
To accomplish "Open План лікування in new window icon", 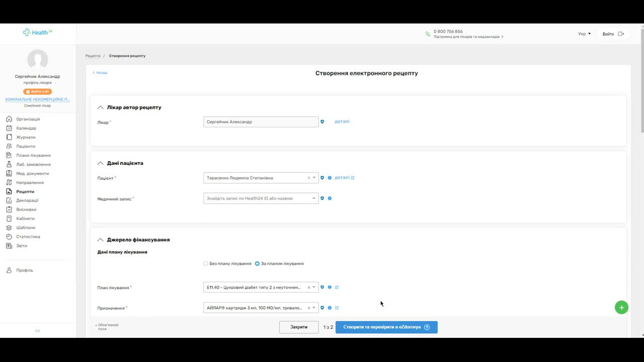I will tap(337, 287).
